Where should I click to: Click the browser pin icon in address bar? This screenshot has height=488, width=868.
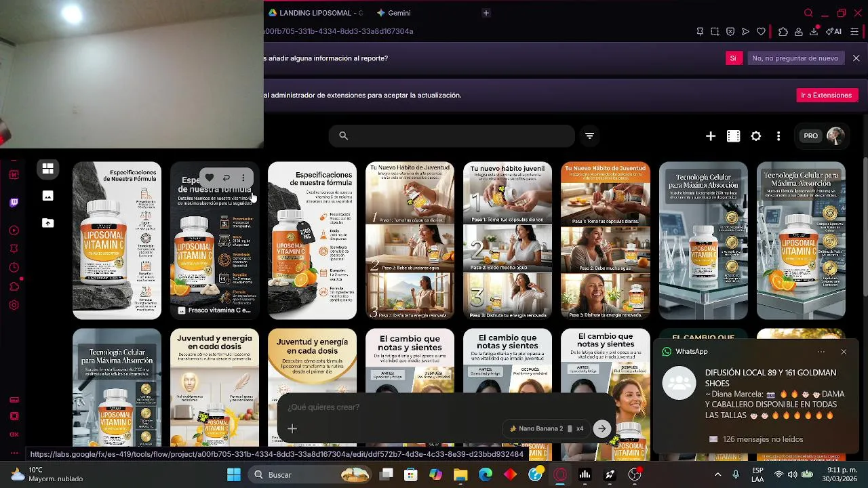pos(700,31)
